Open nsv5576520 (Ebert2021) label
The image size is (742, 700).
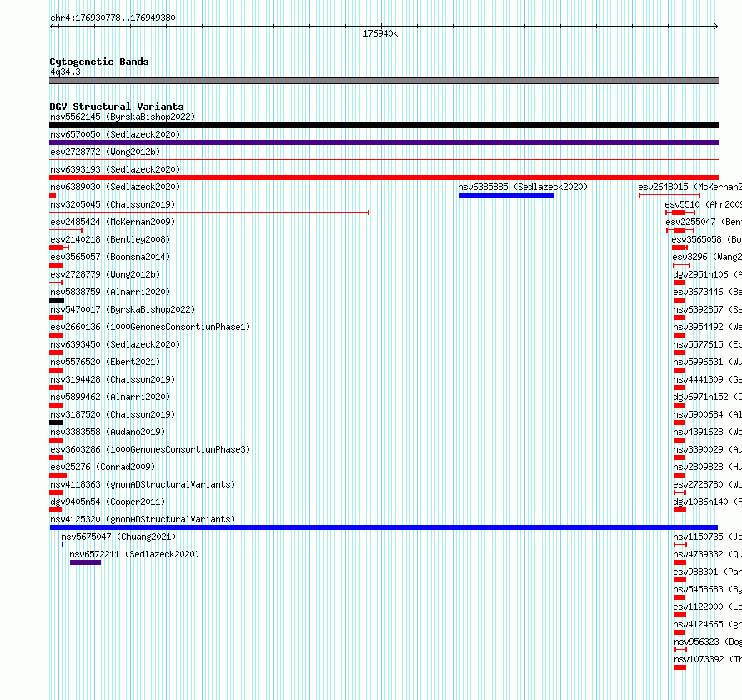tap(105, 362)
